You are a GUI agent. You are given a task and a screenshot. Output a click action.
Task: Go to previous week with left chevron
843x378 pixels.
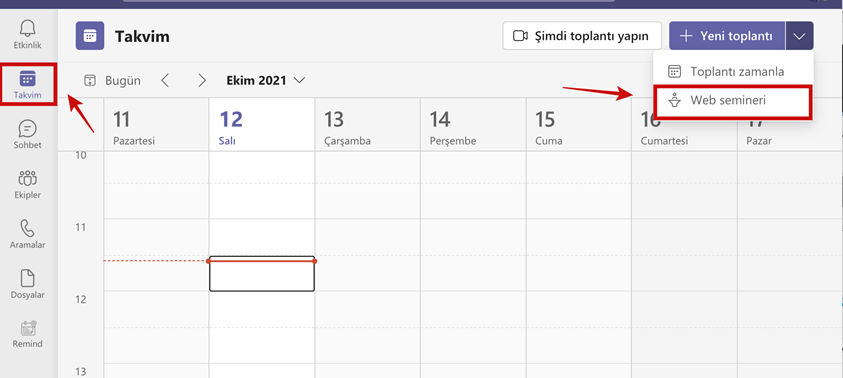tap(165, 81)
